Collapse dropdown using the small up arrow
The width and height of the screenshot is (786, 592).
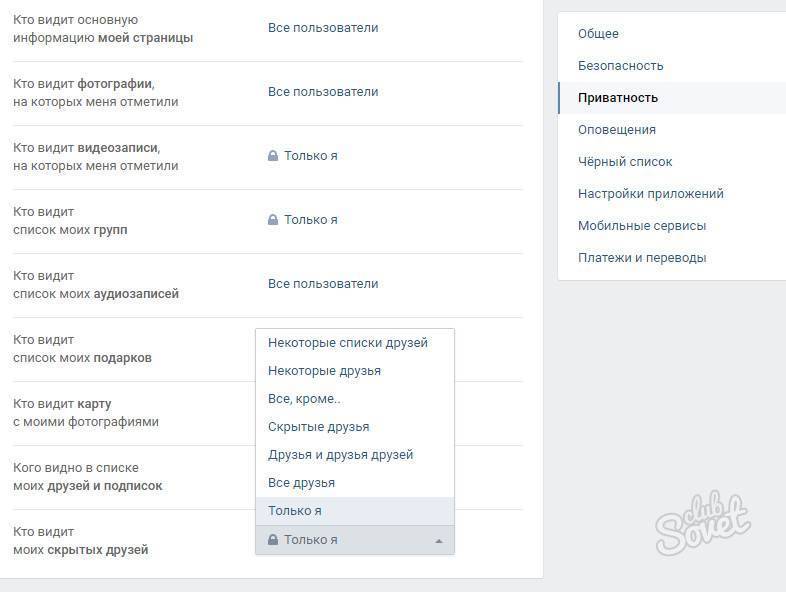(439, 541)
